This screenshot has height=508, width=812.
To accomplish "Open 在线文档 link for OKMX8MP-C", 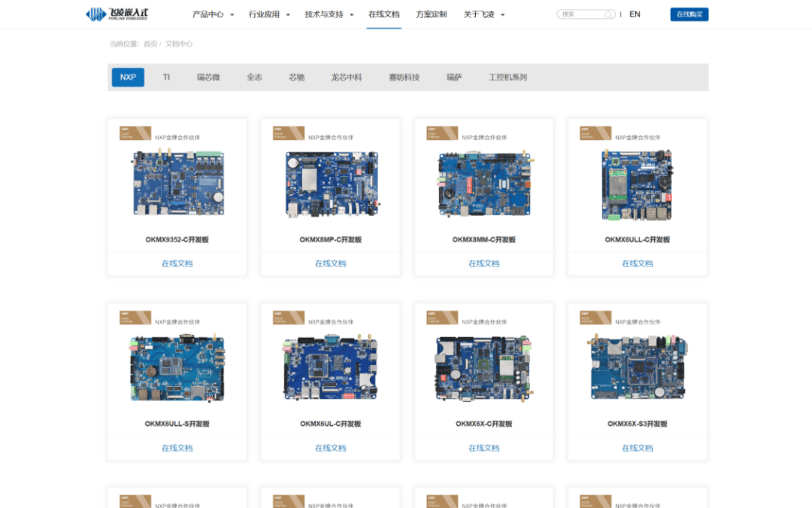I will tap(330, 264).
